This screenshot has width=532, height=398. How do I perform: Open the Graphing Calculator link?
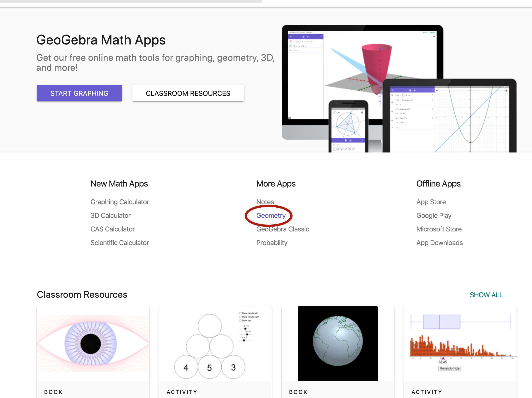tap(120, 202)
